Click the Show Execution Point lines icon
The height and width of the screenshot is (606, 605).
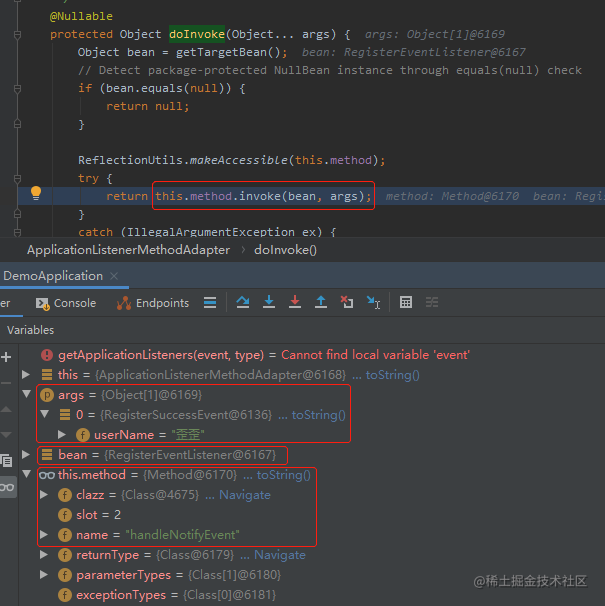[x=210, y=302]
